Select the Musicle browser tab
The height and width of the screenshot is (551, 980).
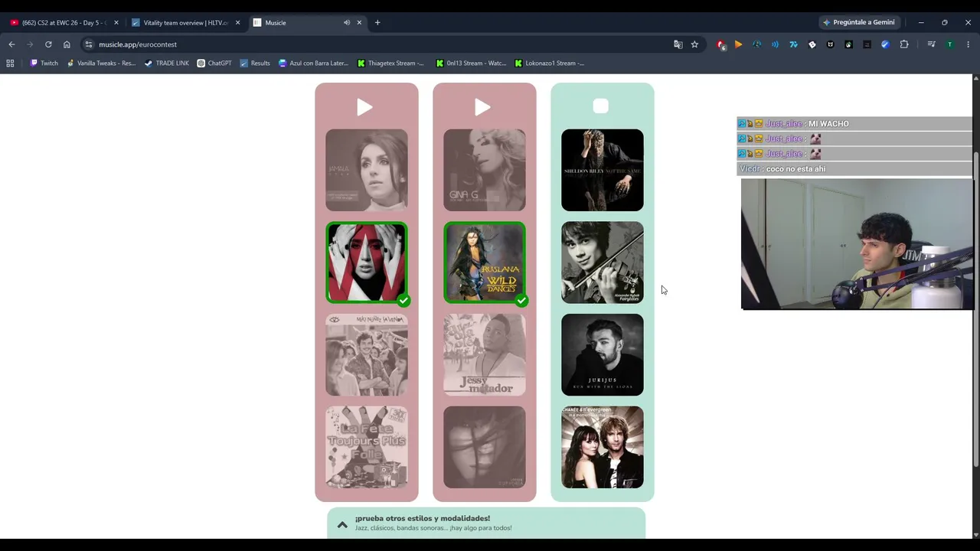click(306, 22)
